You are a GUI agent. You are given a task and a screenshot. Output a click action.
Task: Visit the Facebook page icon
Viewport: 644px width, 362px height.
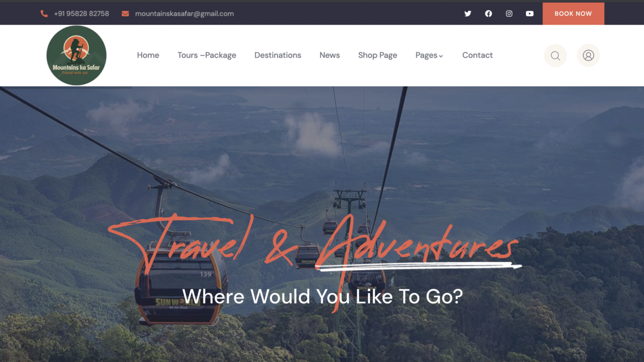[x=488, y=14]
